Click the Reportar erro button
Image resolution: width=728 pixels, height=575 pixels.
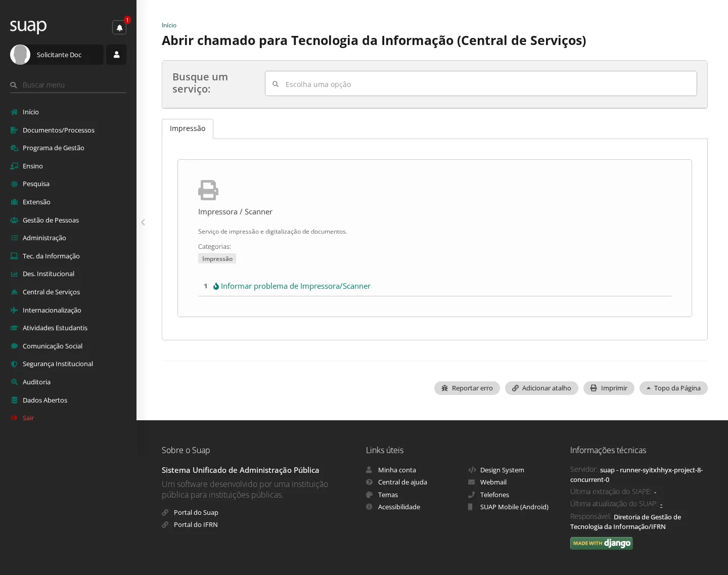(467, 388)
